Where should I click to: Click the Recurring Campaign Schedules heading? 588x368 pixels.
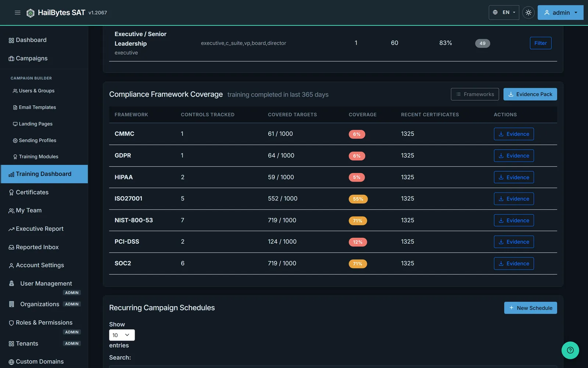coord(162,308)
